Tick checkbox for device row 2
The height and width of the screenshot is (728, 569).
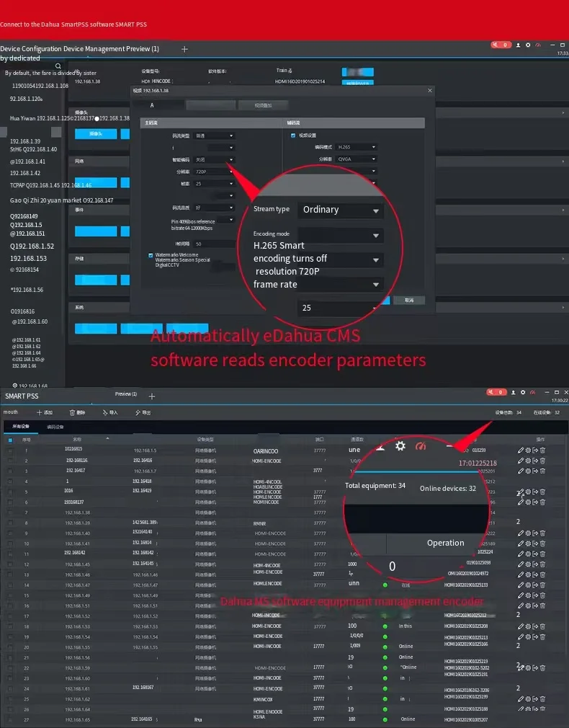(x=10, y=461)
